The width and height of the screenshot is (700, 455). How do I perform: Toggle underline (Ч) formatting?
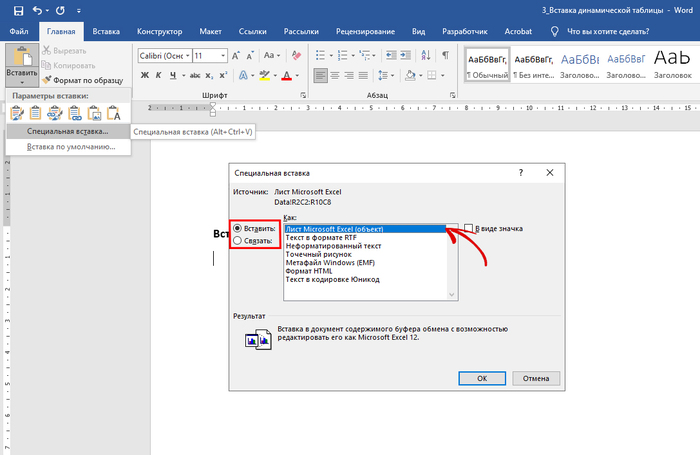point(173,75)
